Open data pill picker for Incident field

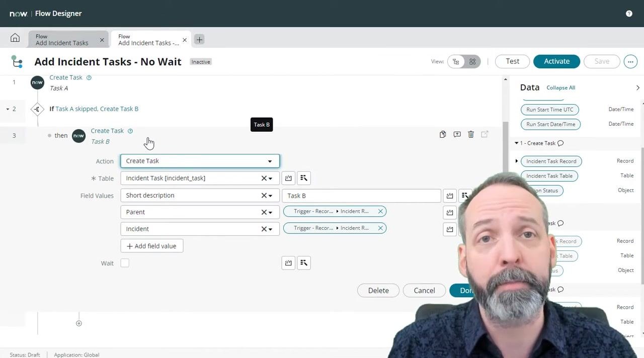450,229
